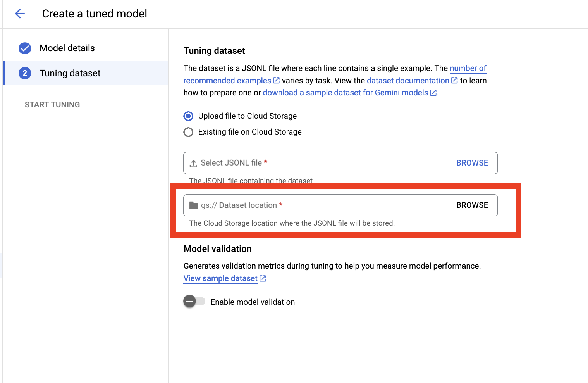
Task: Click external link icon after dataset documentation
Action: click(454, 81)
